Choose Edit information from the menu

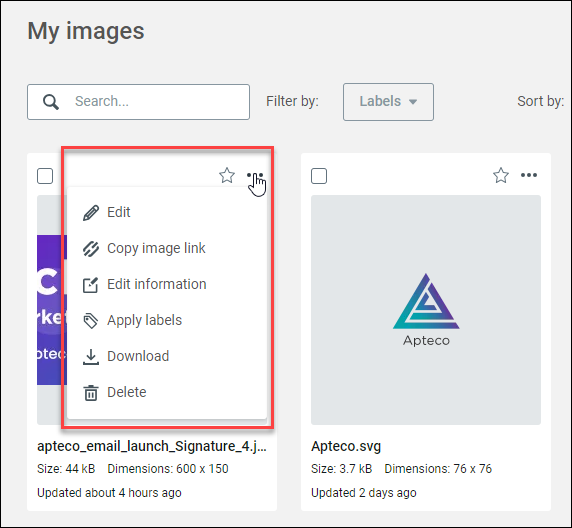click(x=167, y=284)
